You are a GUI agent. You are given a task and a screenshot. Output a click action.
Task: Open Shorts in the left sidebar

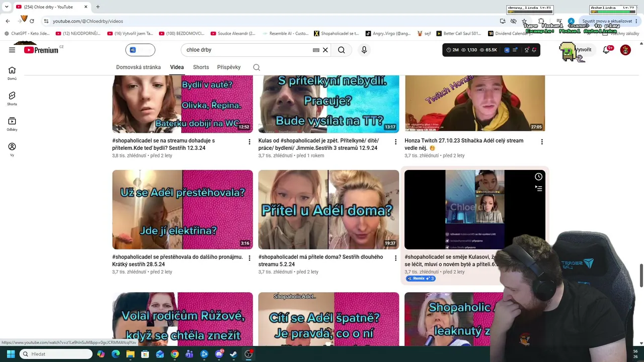point(12,99)
